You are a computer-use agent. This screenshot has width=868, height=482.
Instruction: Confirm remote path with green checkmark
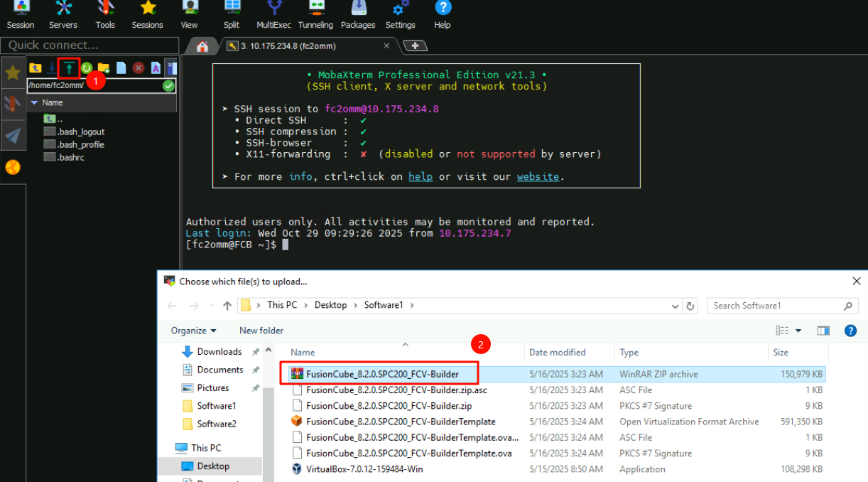[x=168, y=85]
